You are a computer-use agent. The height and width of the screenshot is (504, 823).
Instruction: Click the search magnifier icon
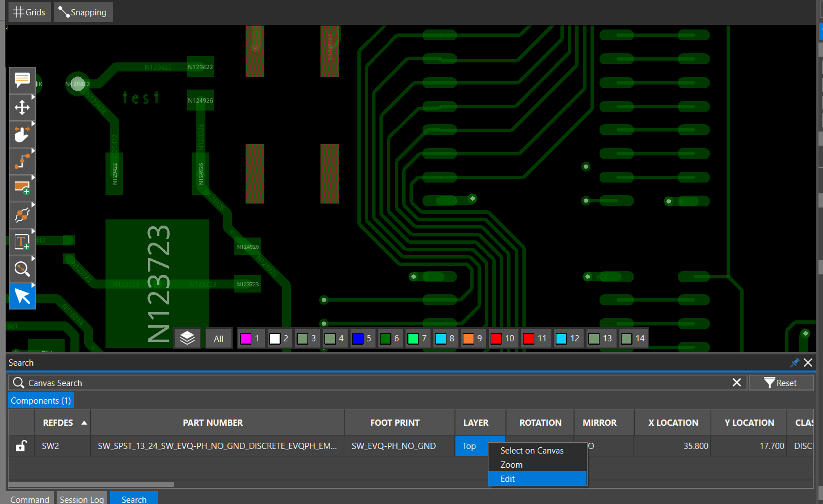[19, 383]
